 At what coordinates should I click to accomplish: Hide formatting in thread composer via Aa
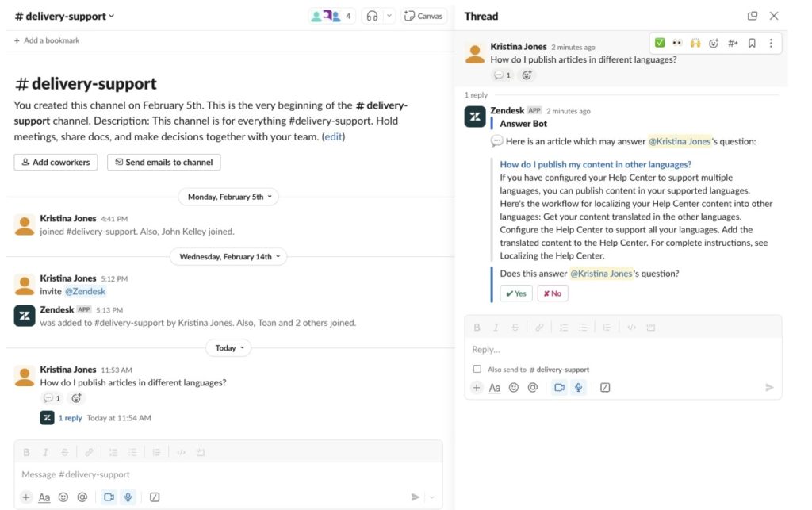point(495,387)
